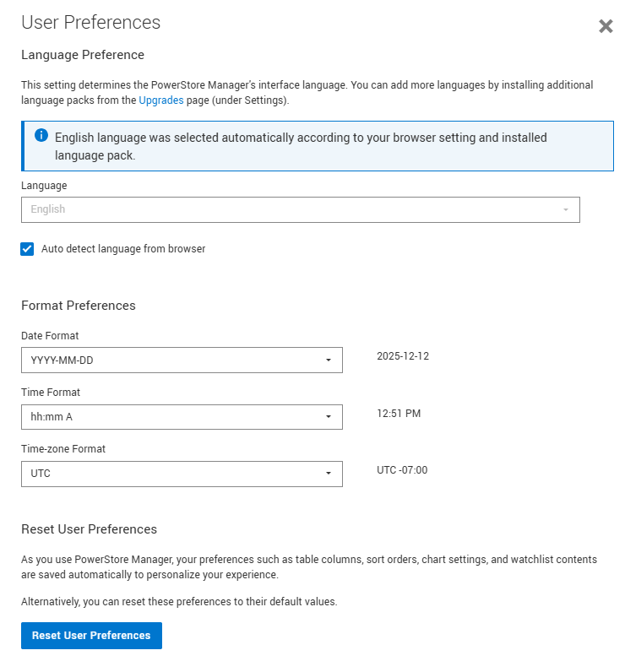Click the 2025-12-12 date preview text
This screenshot has height=672, width=625.
coord(403,356)
